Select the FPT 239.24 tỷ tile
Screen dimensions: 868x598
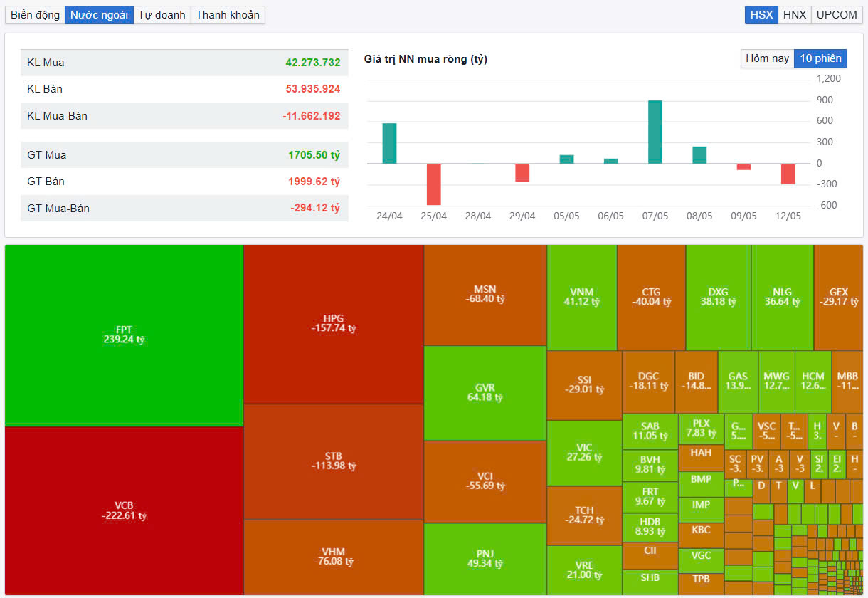(124, 335)
